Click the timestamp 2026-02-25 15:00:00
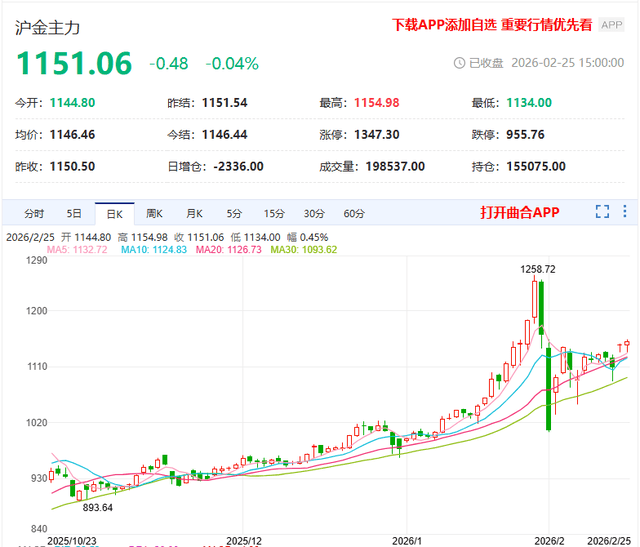 (x=568, y=63)
